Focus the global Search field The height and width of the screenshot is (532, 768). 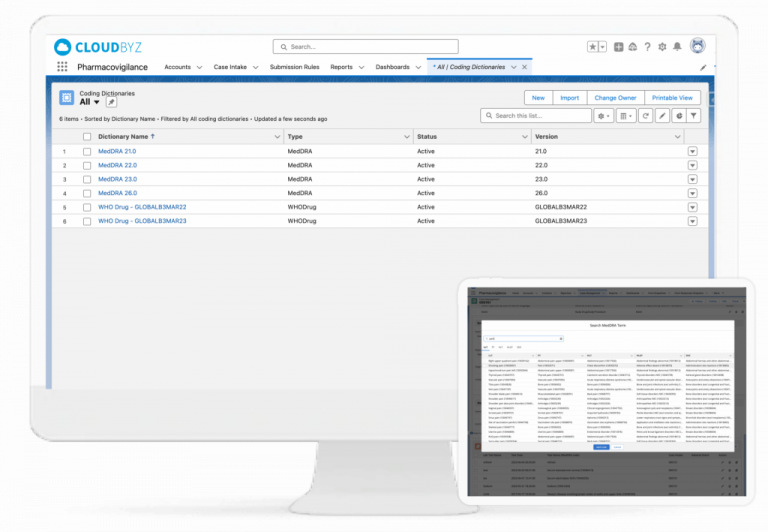click(x=365, y=47)
